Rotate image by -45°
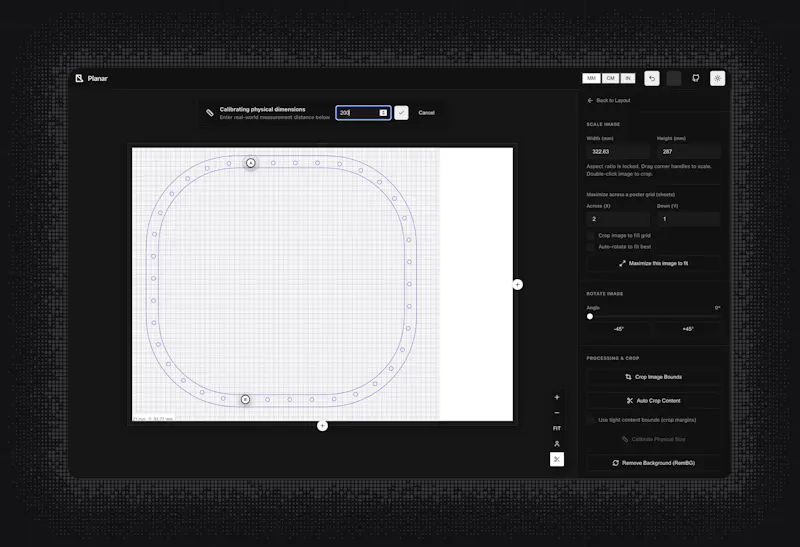 [618, 329]
